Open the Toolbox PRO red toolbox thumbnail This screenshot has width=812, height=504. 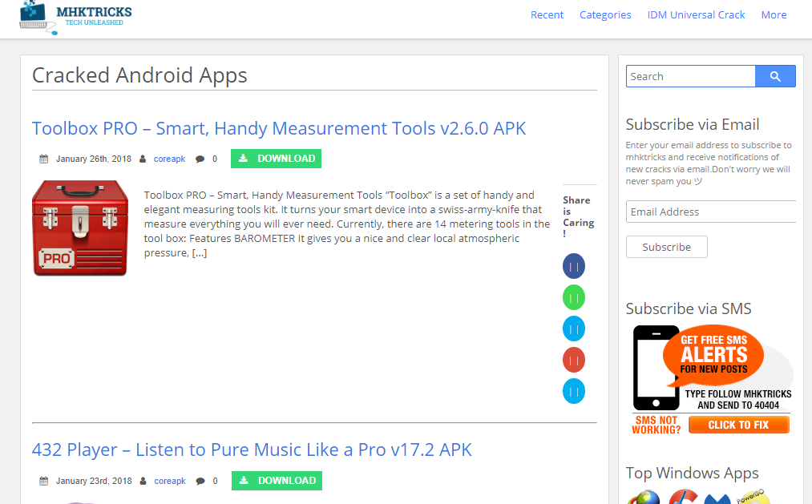point(80,228)
